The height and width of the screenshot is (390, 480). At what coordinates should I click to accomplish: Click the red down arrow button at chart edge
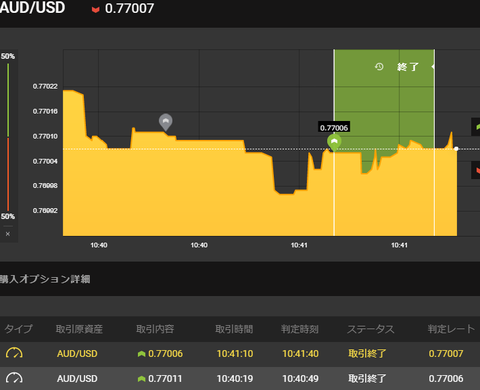476,170
